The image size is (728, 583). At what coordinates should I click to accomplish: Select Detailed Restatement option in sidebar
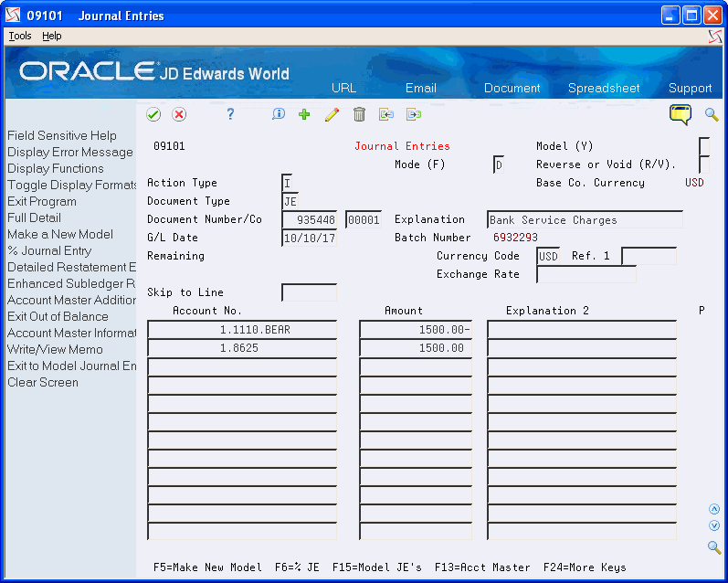click(71, 267)
